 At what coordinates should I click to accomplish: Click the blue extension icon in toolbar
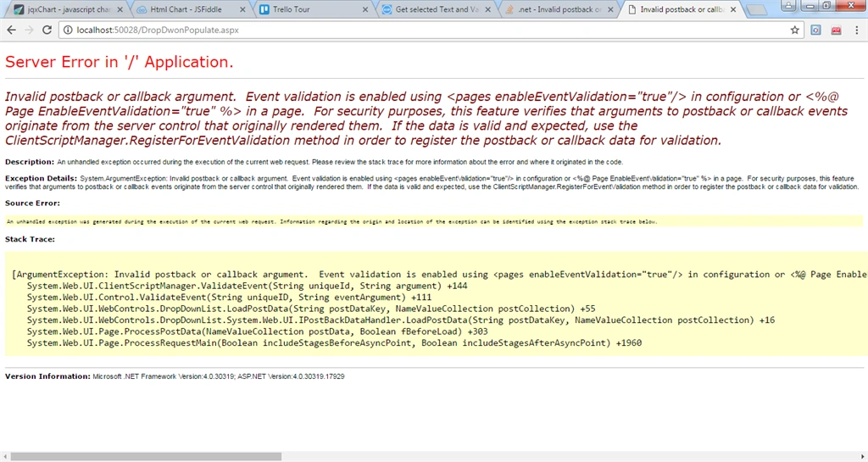pyautogui.click(x=816, y=30)
